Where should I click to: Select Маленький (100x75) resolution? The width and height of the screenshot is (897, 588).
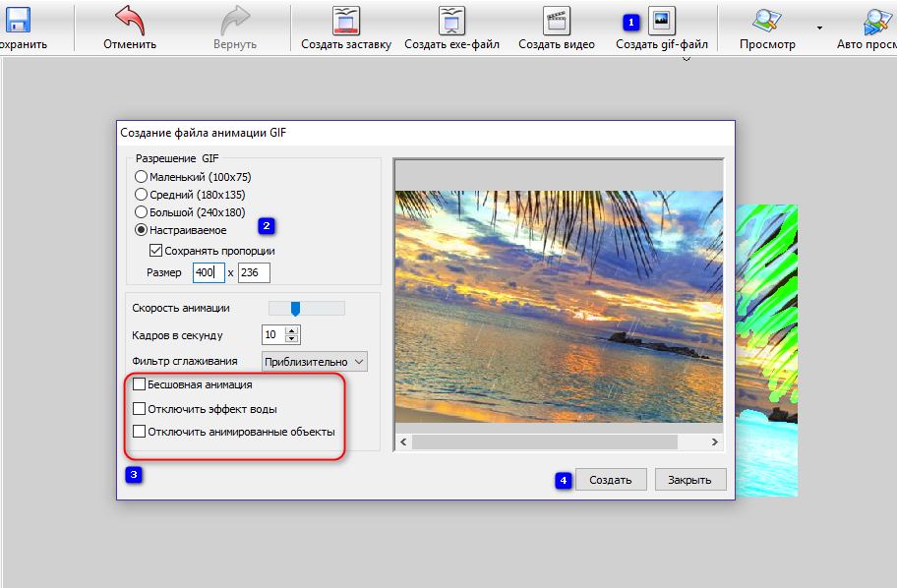[141, 177]
